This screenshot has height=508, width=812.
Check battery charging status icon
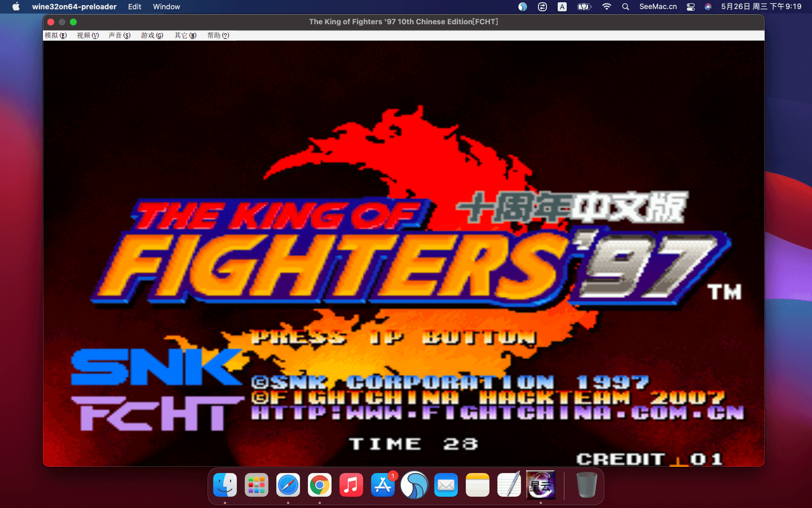pos(584,7)
